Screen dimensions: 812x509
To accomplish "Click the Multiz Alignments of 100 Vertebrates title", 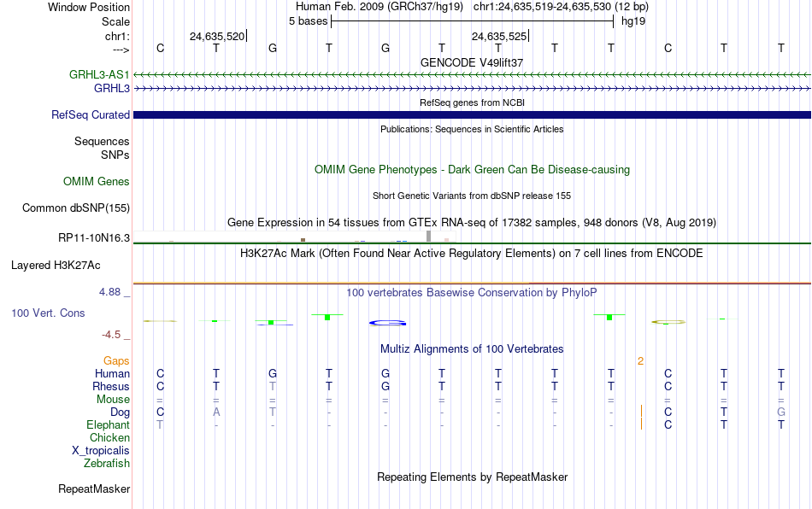I will tap(472, 349).
